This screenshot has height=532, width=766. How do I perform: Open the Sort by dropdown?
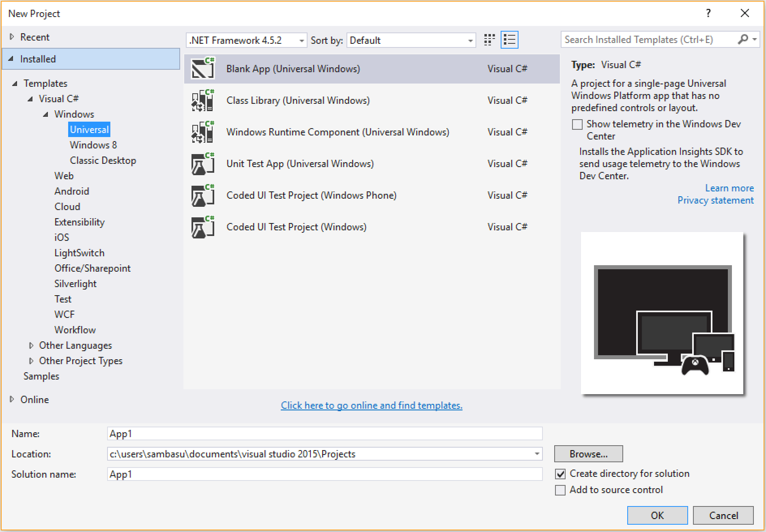[x=469, y=40]
